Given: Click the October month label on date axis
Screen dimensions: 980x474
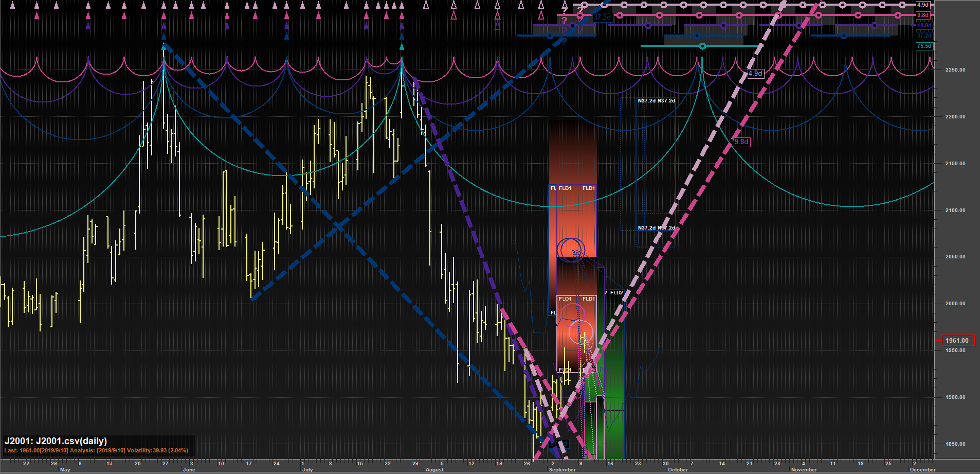Looking at the screenshot, I should tap(678, 470).
